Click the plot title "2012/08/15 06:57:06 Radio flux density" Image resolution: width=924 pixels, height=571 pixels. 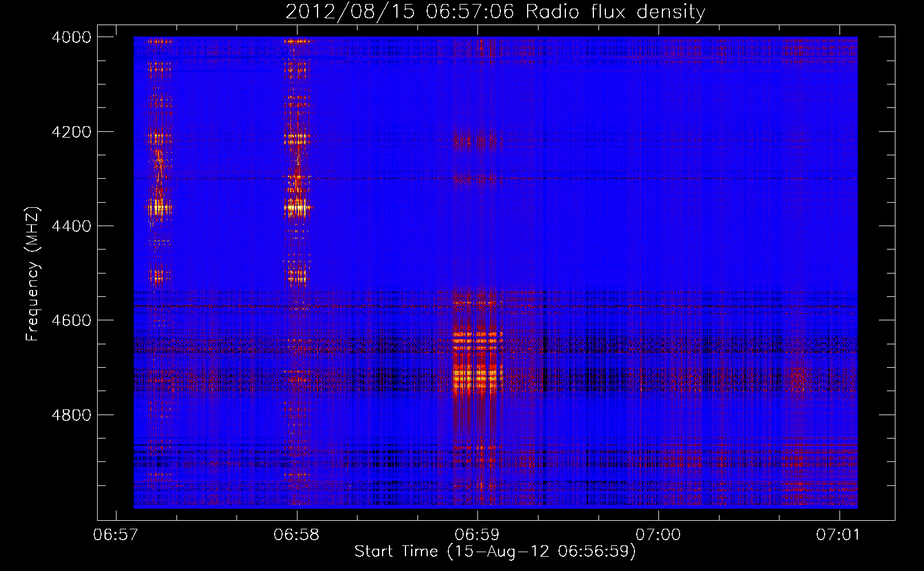point(495,11)
